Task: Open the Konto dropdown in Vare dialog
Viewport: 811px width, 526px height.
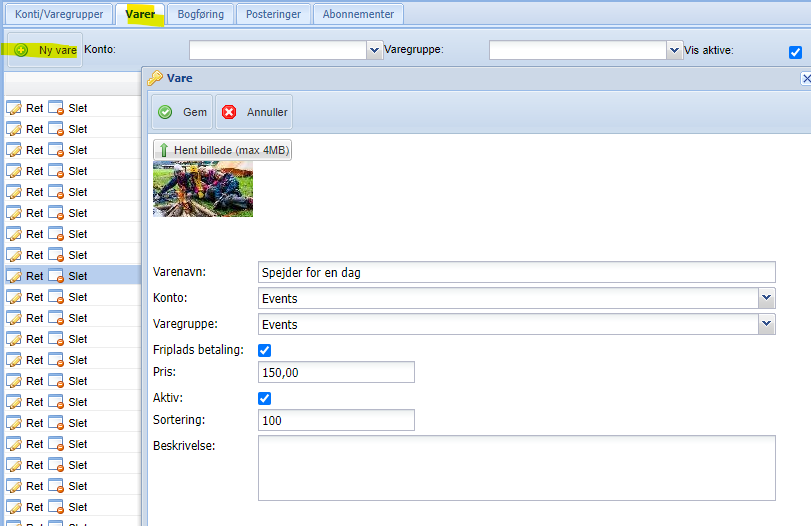Action: (x=766, y=298)
